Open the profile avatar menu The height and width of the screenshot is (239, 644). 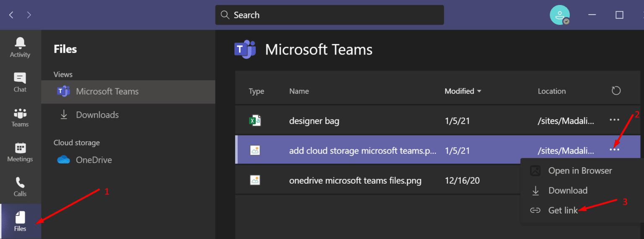[x=559, y=15]
